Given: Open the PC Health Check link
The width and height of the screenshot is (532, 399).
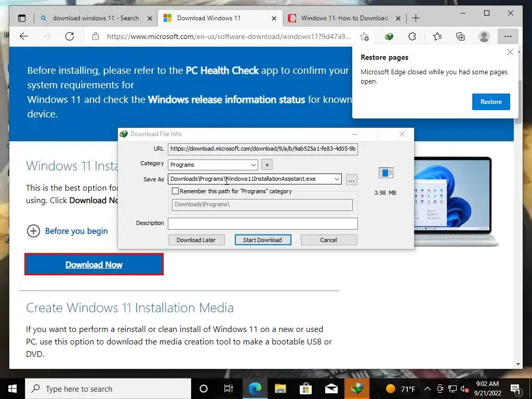Looking at the screenshot, I should click(222, 71).
